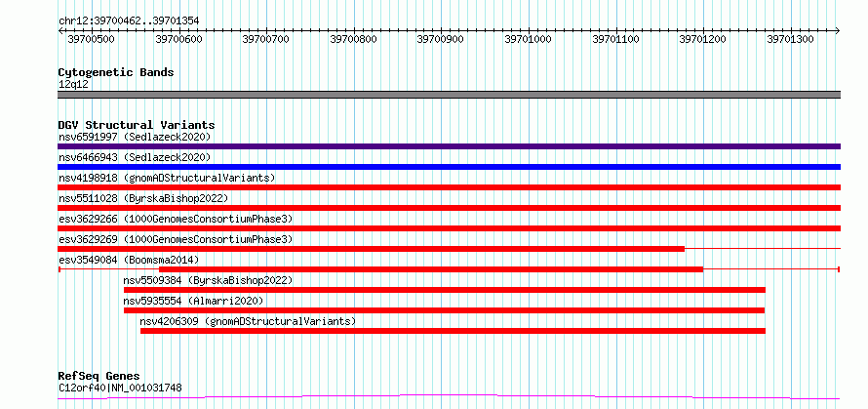The image size is (868, 409).
Task: Click the DGV Structural Variants track title
Action: click(137, 125)
